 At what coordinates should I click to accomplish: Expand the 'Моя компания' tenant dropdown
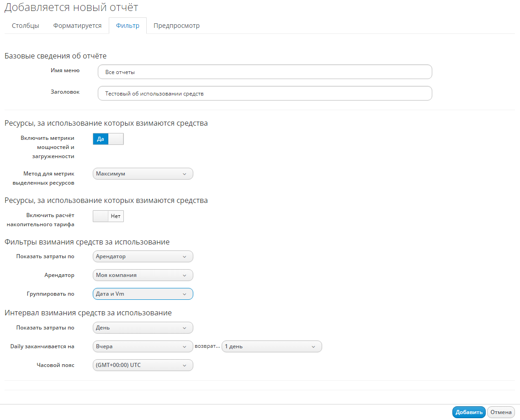(143, 275)
